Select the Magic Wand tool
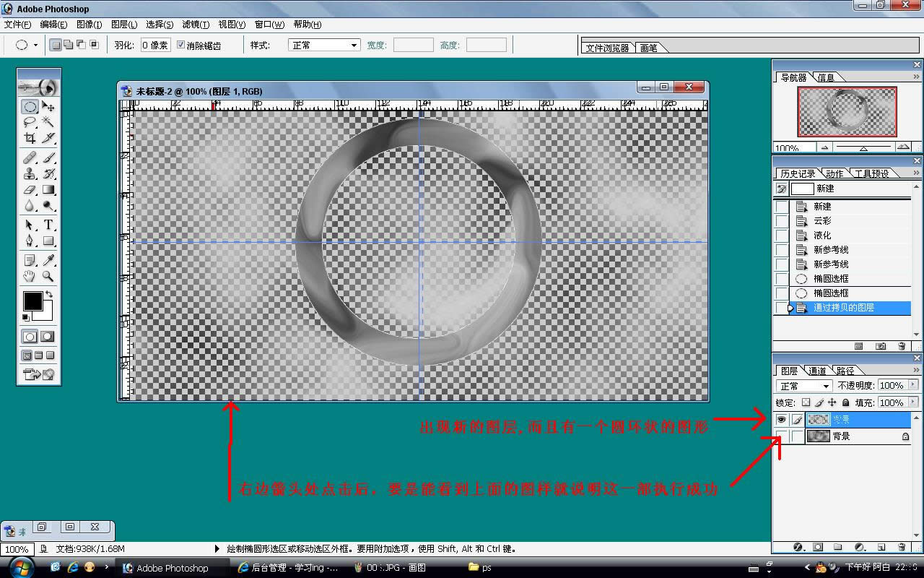 [48, 122]
